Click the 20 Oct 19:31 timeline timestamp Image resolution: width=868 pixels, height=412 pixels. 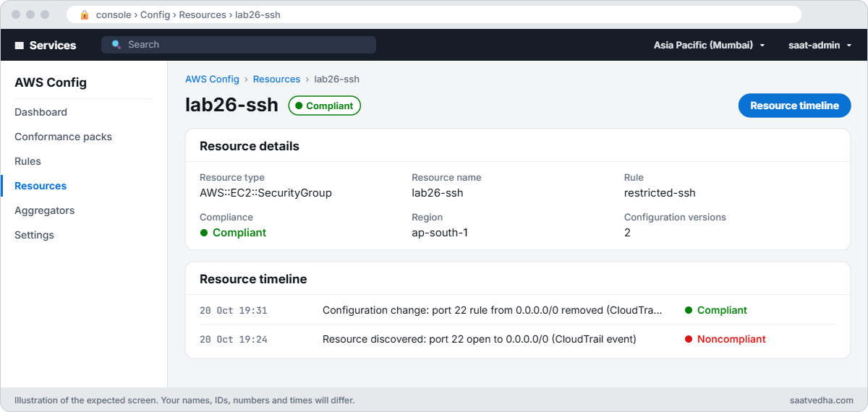pos(234,310)
